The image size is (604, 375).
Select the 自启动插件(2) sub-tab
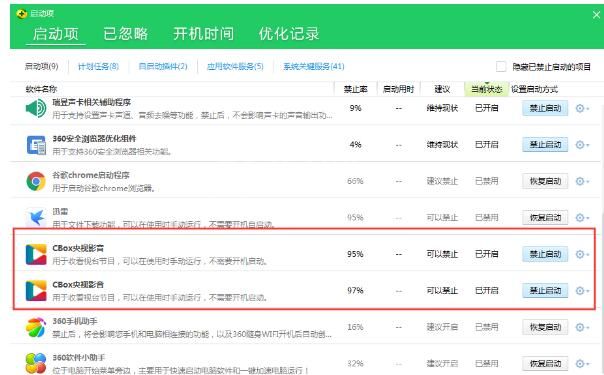163,67
